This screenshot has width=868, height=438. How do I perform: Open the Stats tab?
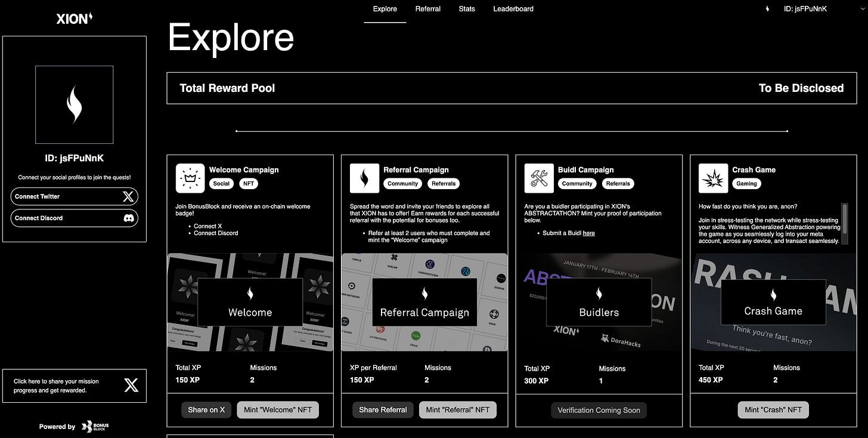coord(467,9)
